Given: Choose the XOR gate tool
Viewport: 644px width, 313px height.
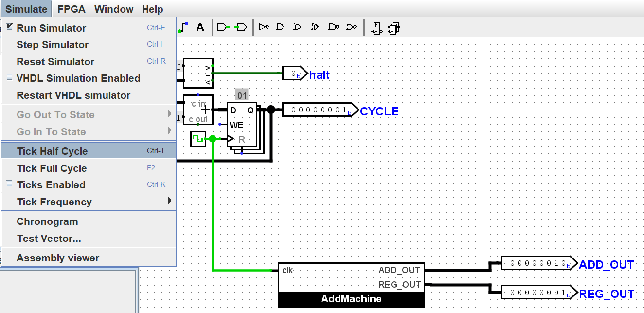Looking at the screenshot, I should click(x=315, y=27).
